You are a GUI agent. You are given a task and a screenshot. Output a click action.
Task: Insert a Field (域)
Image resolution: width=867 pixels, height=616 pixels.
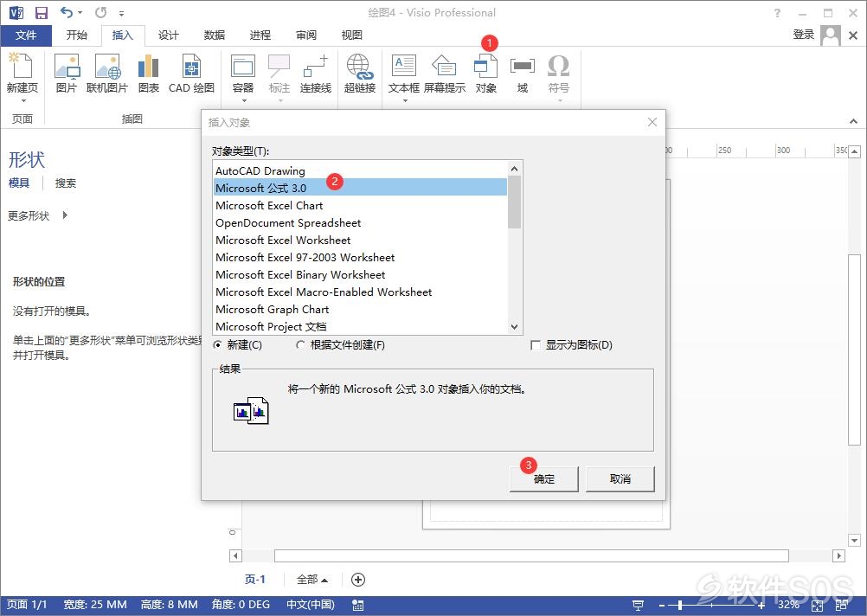coord(522,66)
